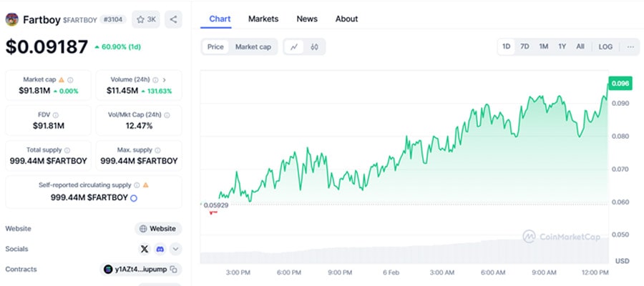The width and height of the screenshot is (644, 286).
Task: Select Price chart toggle
Action: (215, 46)
